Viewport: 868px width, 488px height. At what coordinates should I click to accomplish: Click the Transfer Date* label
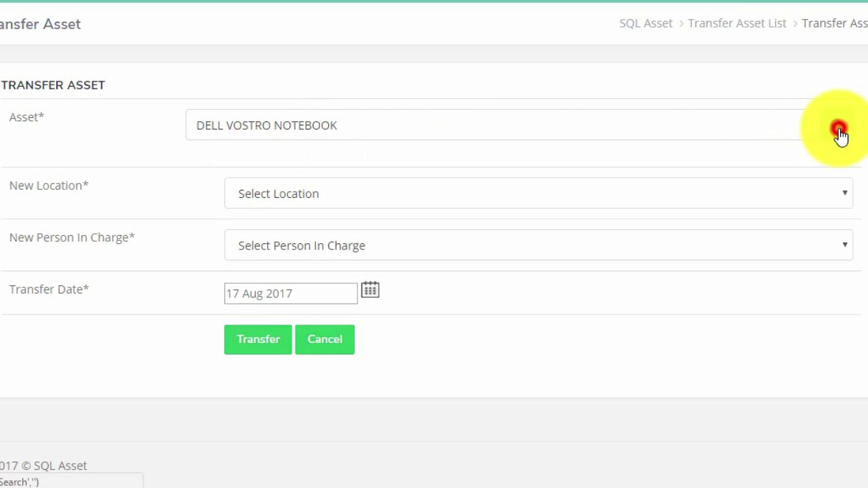tap(49, 289)
